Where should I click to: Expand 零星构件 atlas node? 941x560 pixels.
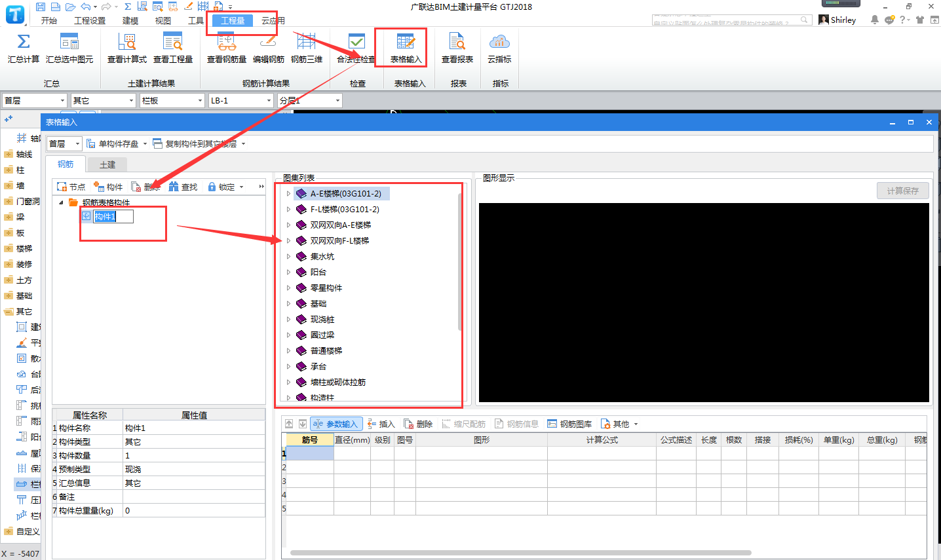tap(288, 288)
